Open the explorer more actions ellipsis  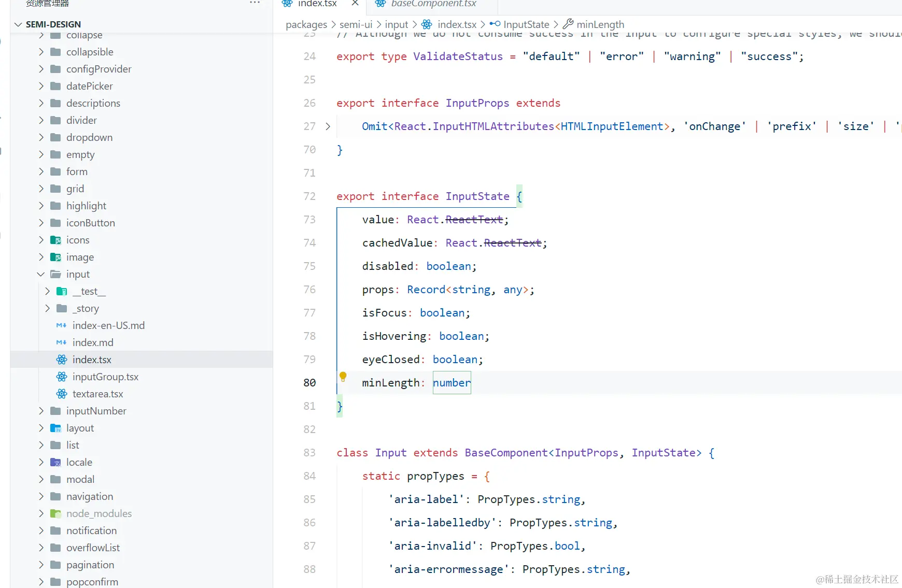point(255,3)
